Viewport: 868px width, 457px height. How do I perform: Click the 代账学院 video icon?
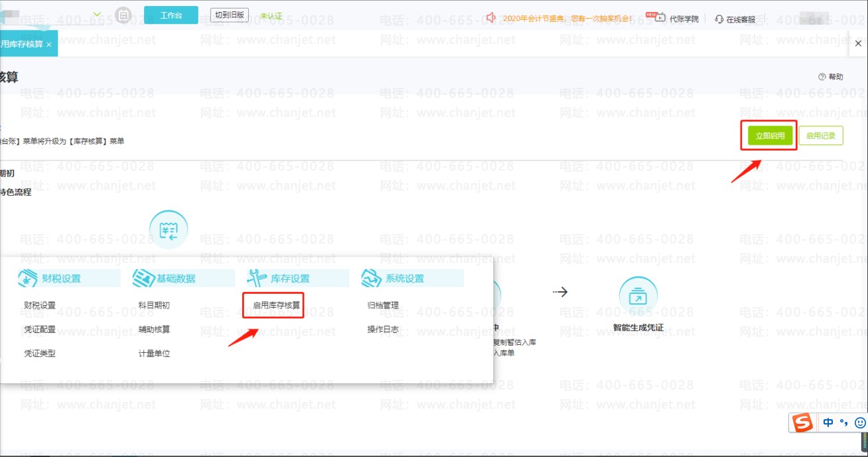pyautogui.click(x=659, y=18)
